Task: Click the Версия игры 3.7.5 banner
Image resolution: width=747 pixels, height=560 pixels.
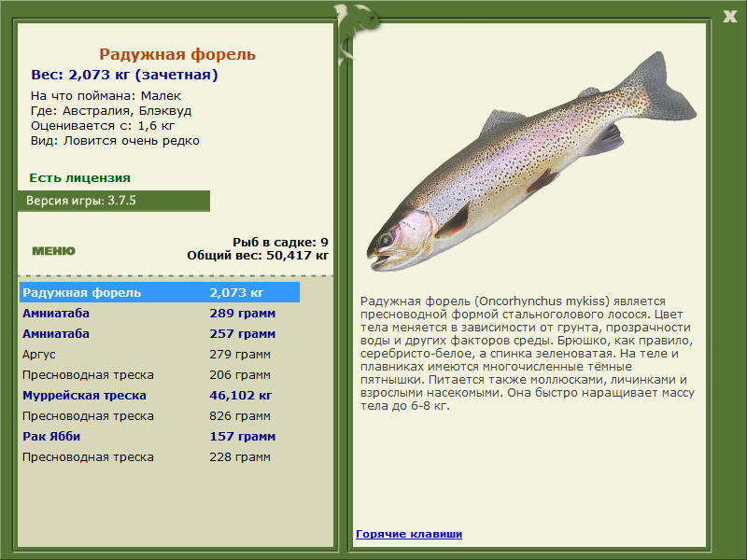Action: tap(114, 201)
